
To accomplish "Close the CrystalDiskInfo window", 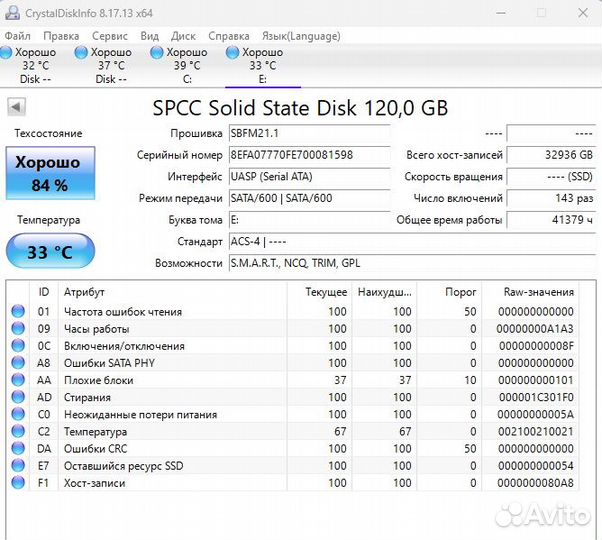I will 583,13.
